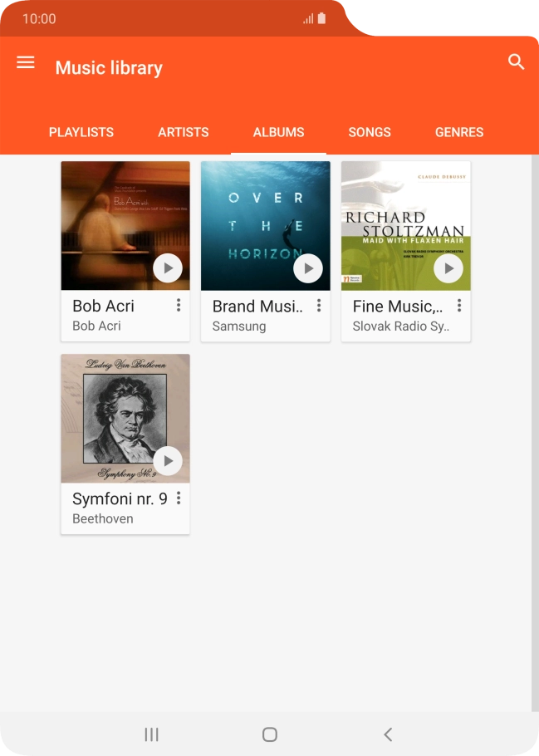Open options menu for Bob Acri album
The width and height of the screenshot is (539, 756).
(x=179, y=306)
